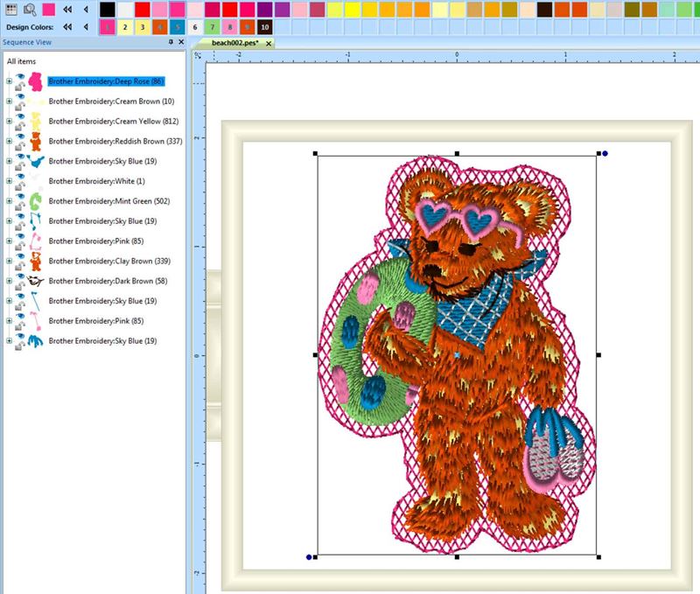Lock the White (1) item

[19, 186]
